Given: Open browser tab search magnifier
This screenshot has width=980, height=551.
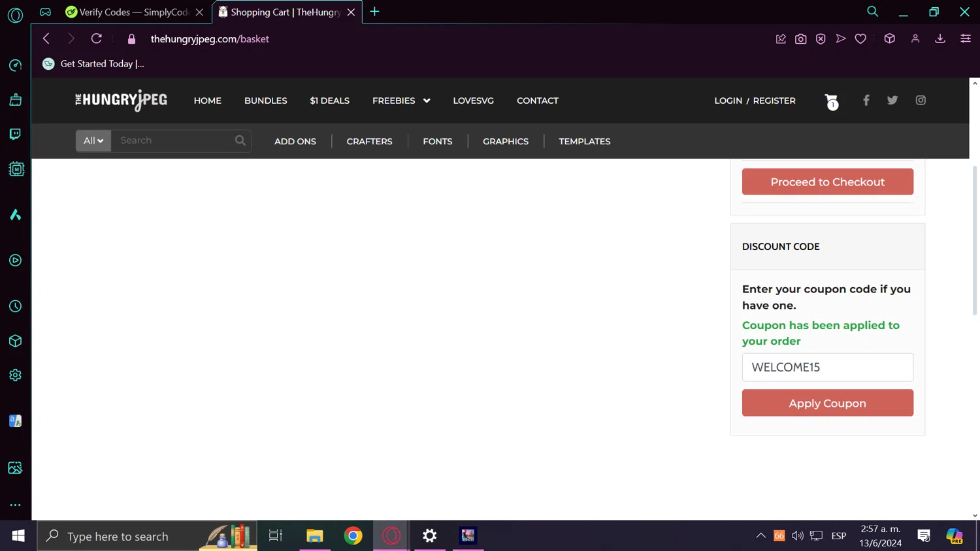Looking at the screenshot, I should coord(872,11).
